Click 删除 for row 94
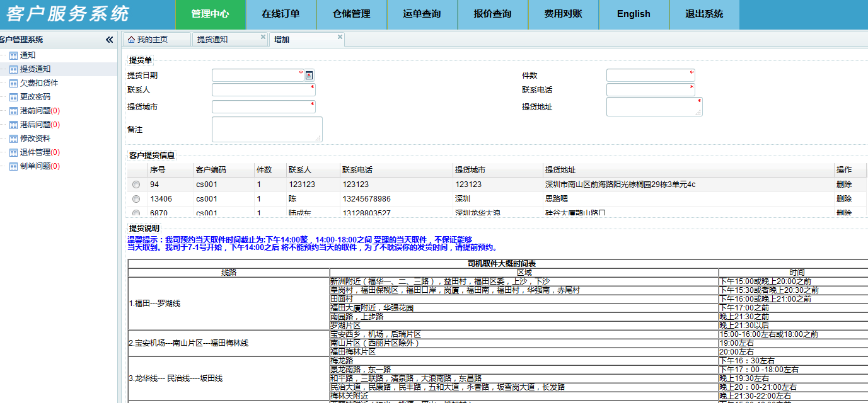Viewport: 868px width, 403px height. coord(843,184)
